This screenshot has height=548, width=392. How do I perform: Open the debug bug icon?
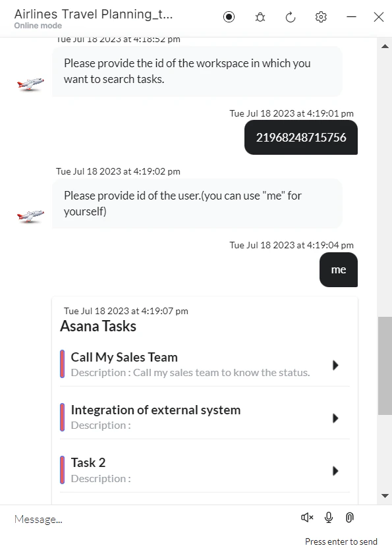click(x=260, y=17)
